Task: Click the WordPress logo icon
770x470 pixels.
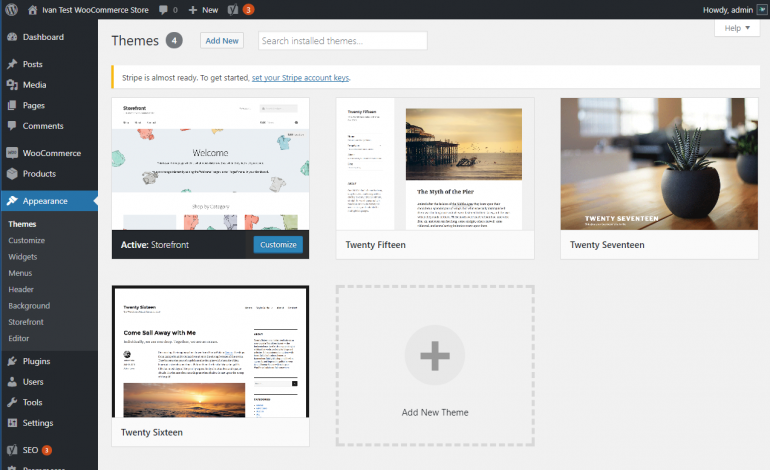Action: coord(12,9)
